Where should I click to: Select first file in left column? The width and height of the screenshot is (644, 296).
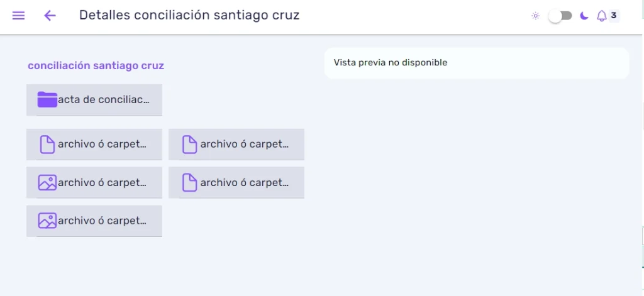(x=94, y=144)
